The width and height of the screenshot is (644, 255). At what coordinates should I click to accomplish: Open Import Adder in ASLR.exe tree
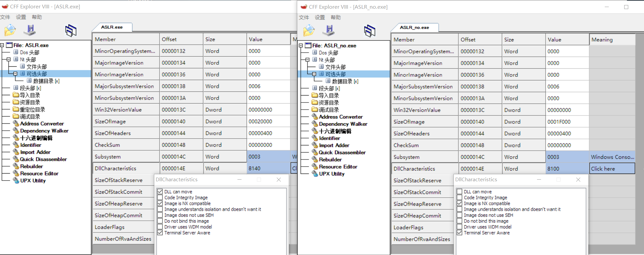tap(35, 152)
